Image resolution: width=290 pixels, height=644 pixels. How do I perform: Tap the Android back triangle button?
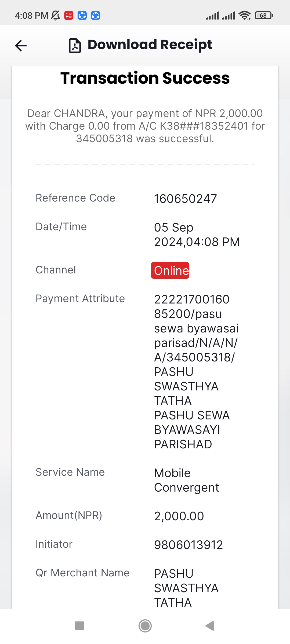click(210, 626)
